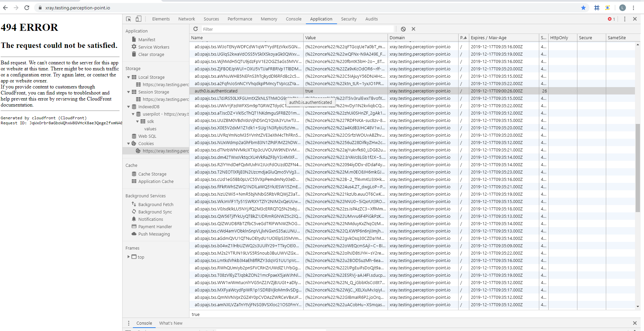
Task: Select cookie row a0.spajs.txs.WlJoTENyWDFCdW1q
Action: pyautogui.click(x=412, y=47)
